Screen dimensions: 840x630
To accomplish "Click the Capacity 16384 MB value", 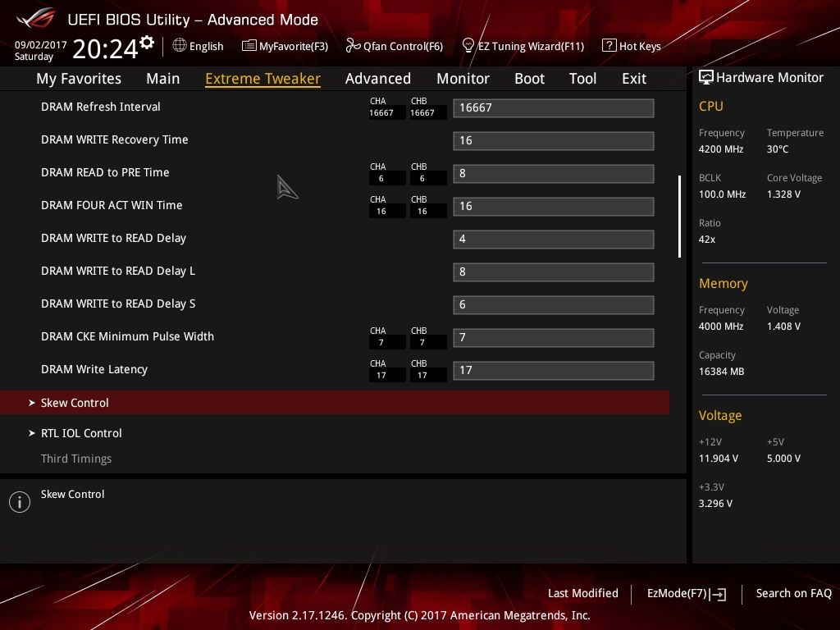I will 721,372.
